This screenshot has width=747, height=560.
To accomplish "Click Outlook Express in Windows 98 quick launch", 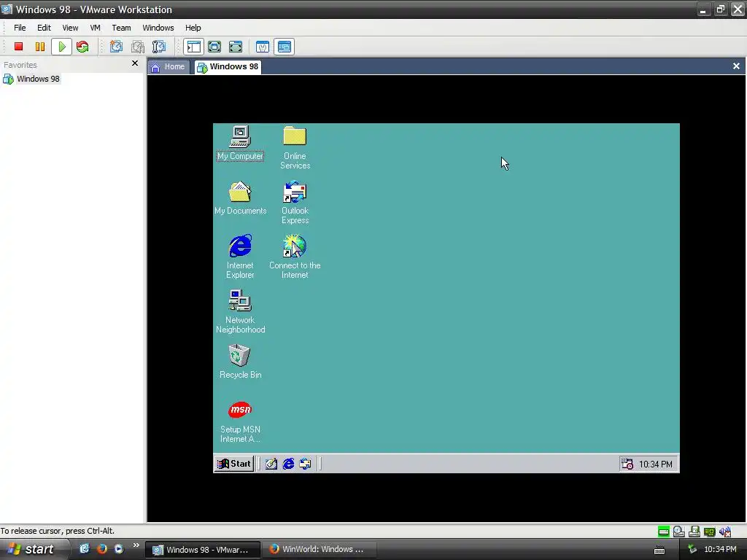I will 306,464.
